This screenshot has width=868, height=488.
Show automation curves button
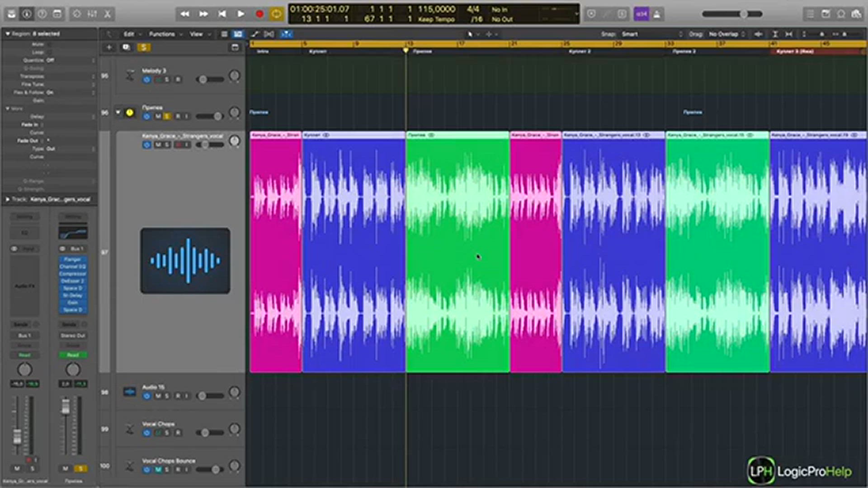(255, 34)
